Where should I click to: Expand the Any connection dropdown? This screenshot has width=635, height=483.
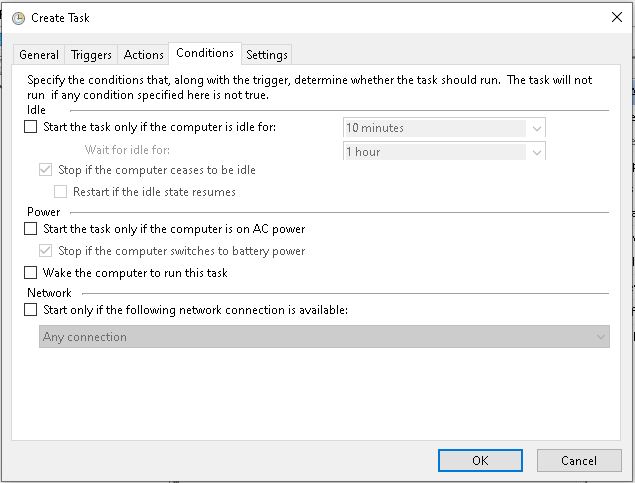[601, 337]
